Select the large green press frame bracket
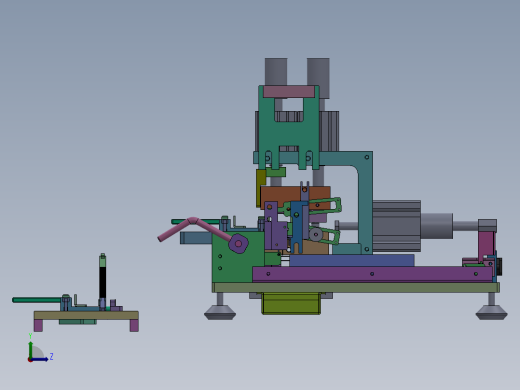This screenshot has height=390, width=520. tap(288, 133)
